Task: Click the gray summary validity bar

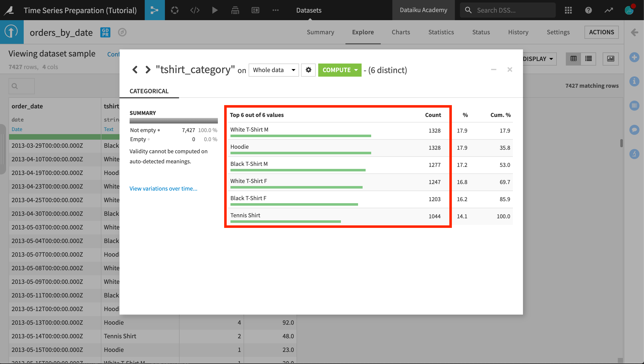Action: [173, 120]
